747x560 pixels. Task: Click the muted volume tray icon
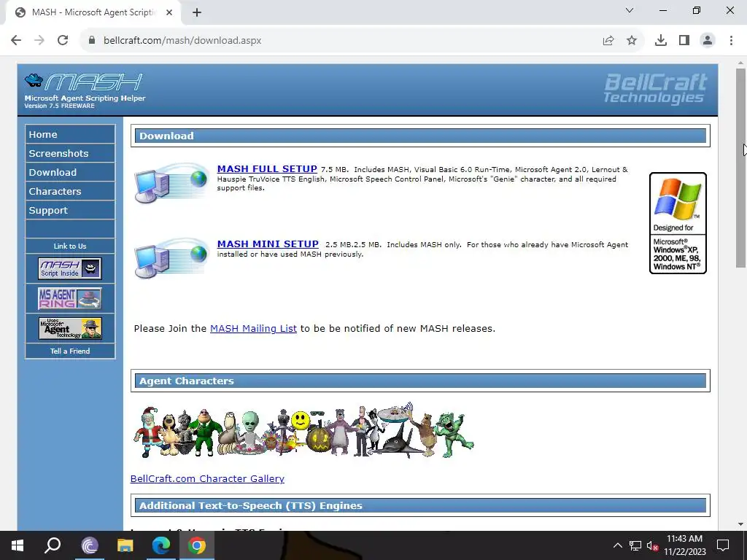(x=652, y=545)
